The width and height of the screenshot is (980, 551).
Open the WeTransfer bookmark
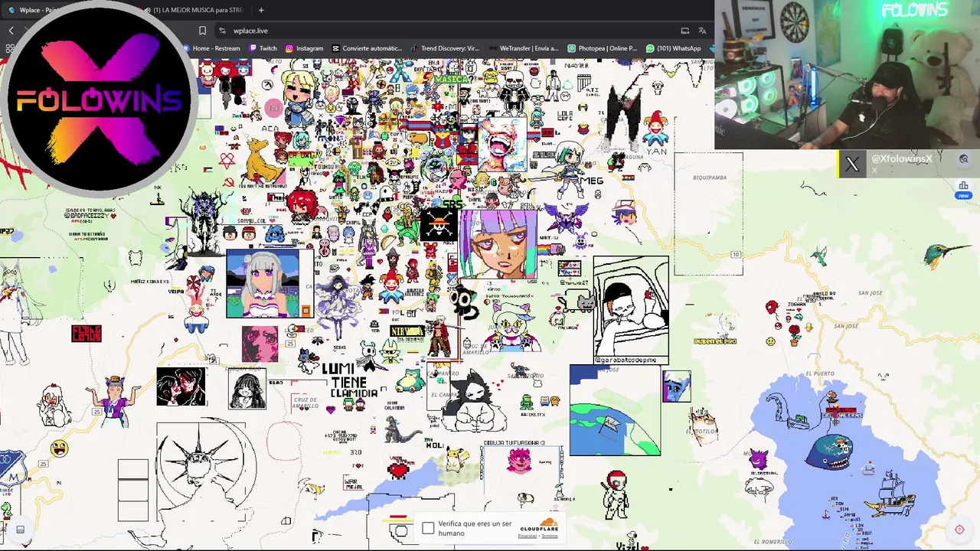[524, 48]
